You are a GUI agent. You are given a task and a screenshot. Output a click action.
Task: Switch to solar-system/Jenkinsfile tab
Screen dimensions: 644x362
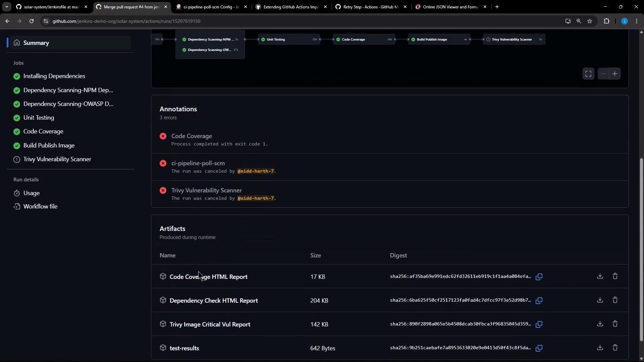(51, 7)
